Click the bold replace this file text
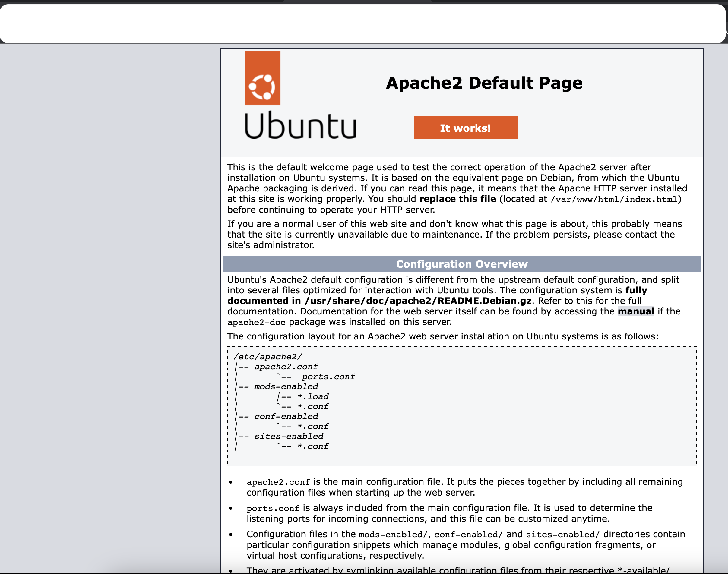The width and height of the screenshot is (728, 574). (457, 199)
